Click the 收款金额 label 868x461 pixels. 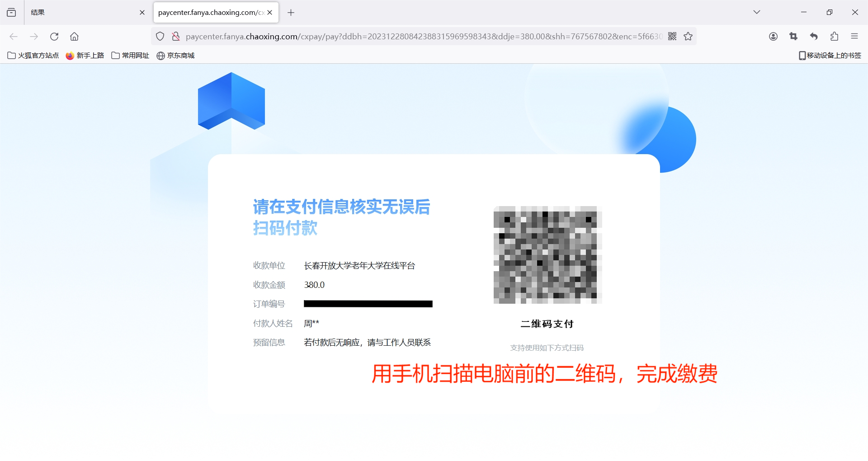click(x=269, y=285)
